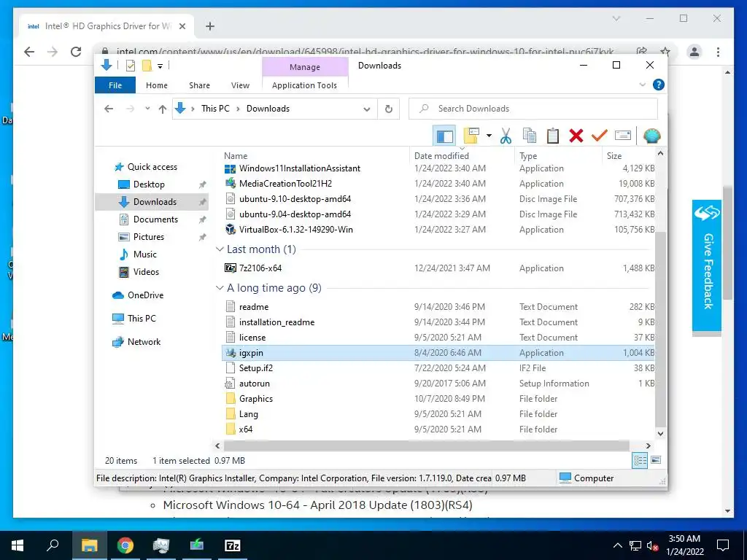Expand the ribbon chevron
The width and height of the screenshot is (747, 560).
click(642, 85)
